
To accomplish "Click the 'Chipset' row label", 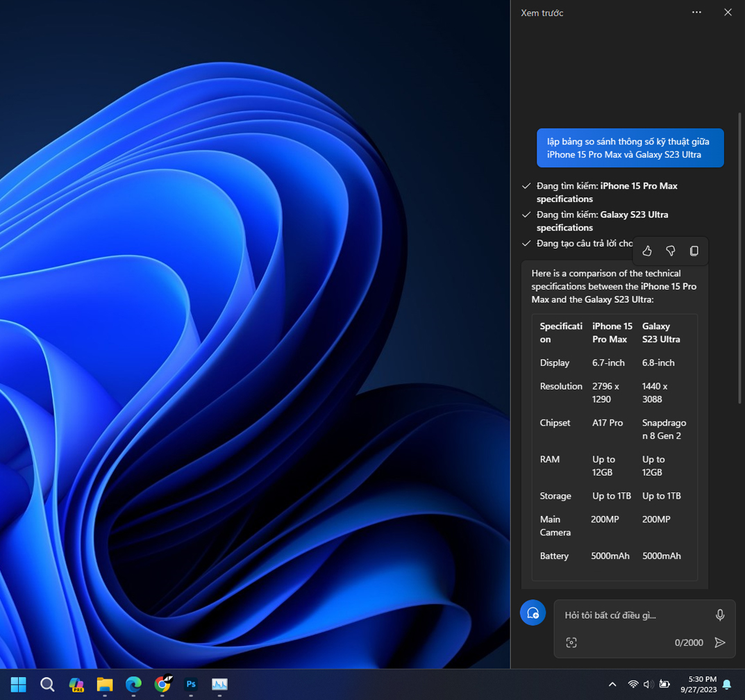I will pos(555,422).
